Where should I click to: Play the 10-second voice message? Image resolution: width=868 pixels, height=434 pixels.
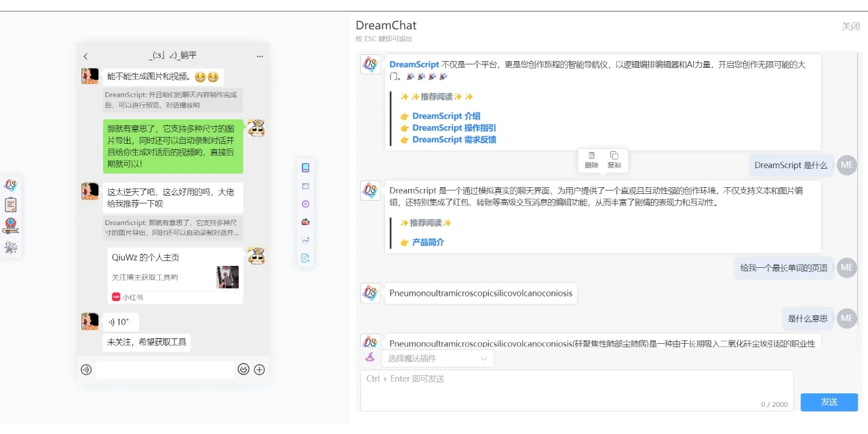(x=121, y=321)
